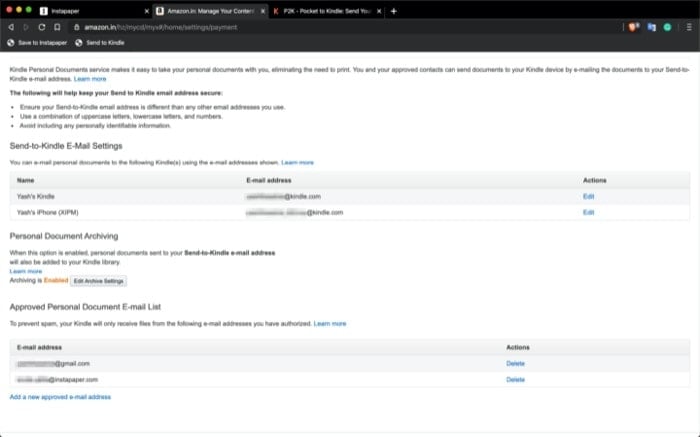Open the translate extension icon

coord(651,27)
